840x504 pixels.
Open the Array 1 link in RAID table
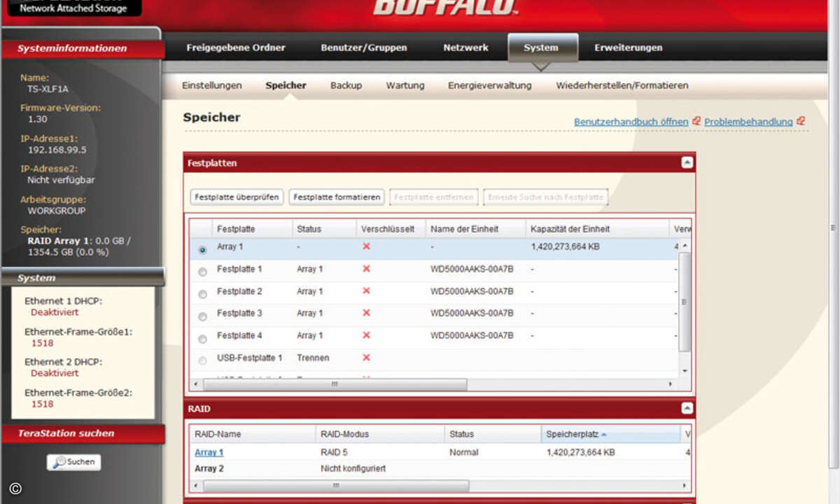(x=209, y=452)
